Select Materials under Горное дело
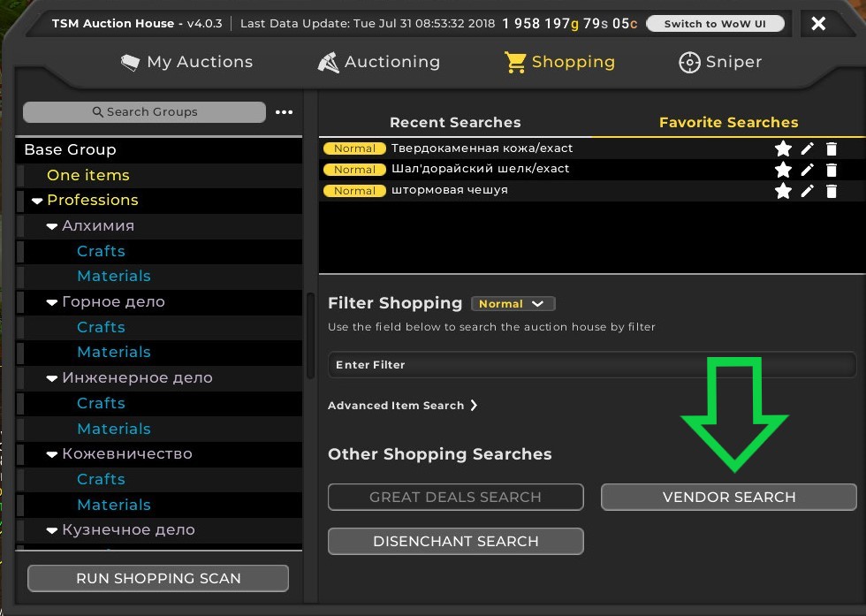Viewport: 866px width, 616px height. (x=159, y=353)
